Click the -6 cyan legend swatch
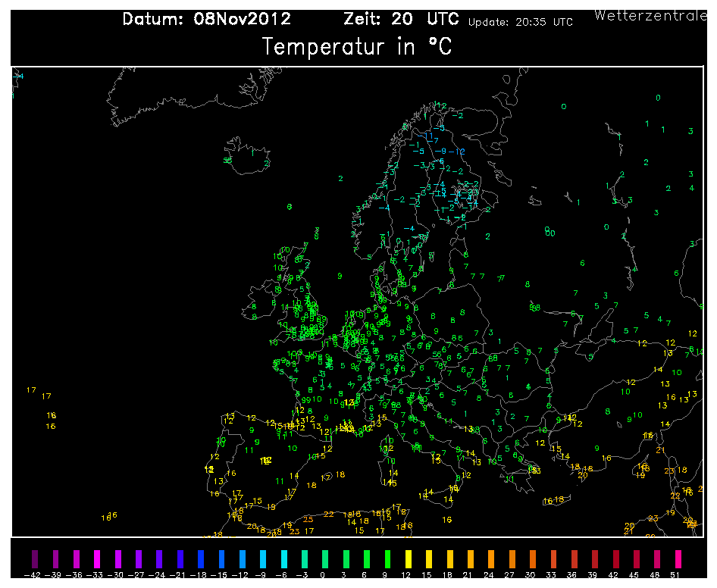 [x=284, y=559]
